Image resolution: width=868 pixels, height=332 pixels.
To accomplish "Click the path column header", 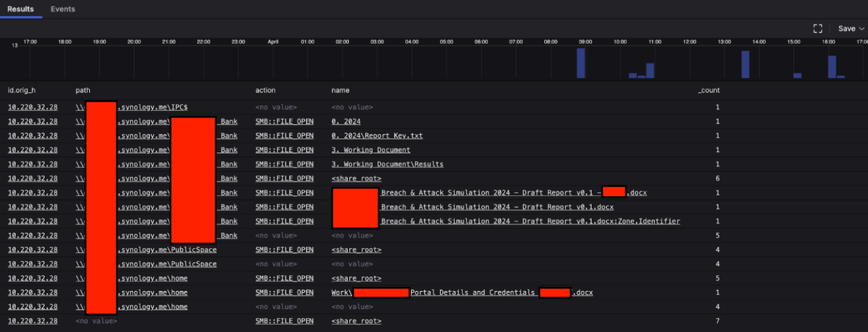I will pos(83,91).
